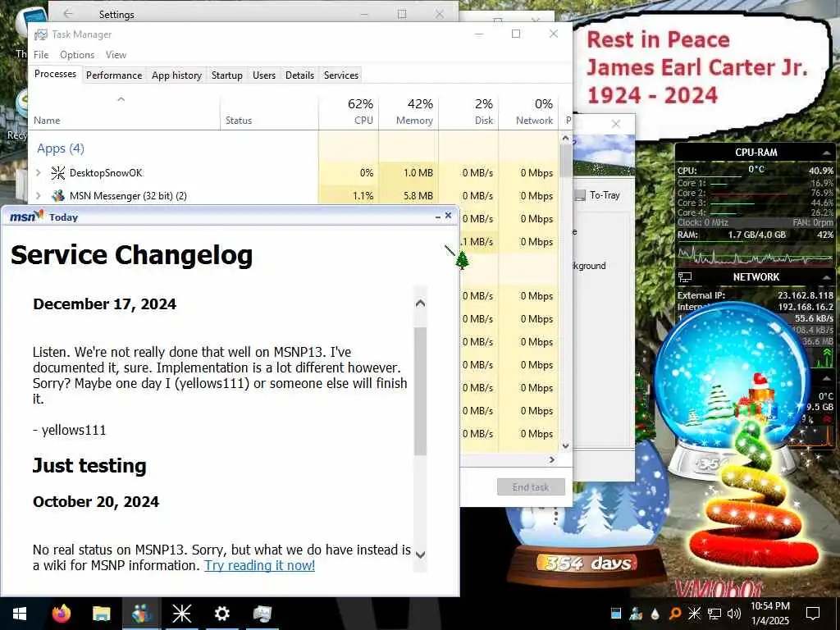The image size is (840, 630).
Task: Click the NETWORK gadget monitor icon
Action: (685, 277)
